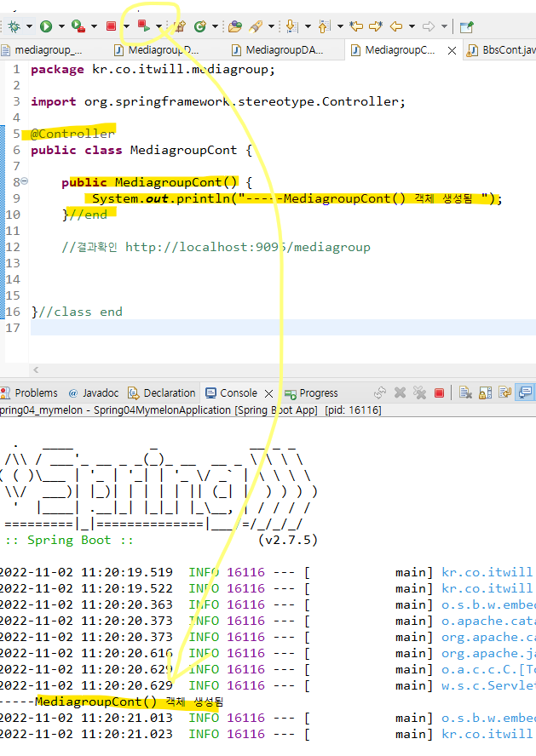Click the Remove Launch grey X icon
Screen dimensions: 536x756
pyautogui.click(x=400, y=393)
